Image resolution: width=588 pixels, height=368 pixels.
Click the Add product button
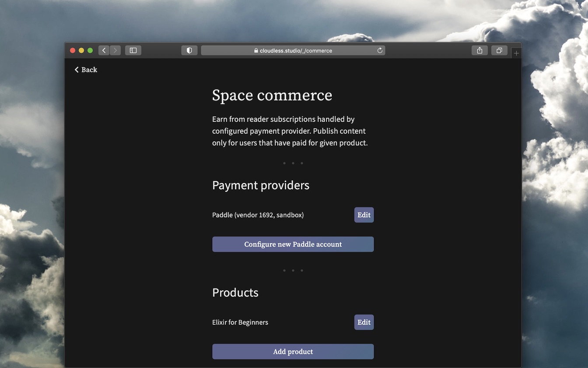[x=293, y=351]
